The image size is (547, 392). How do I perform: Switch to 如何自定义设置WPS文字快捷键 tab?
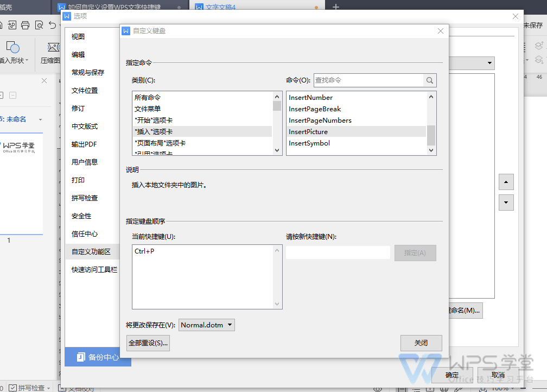tap(119, 7)
